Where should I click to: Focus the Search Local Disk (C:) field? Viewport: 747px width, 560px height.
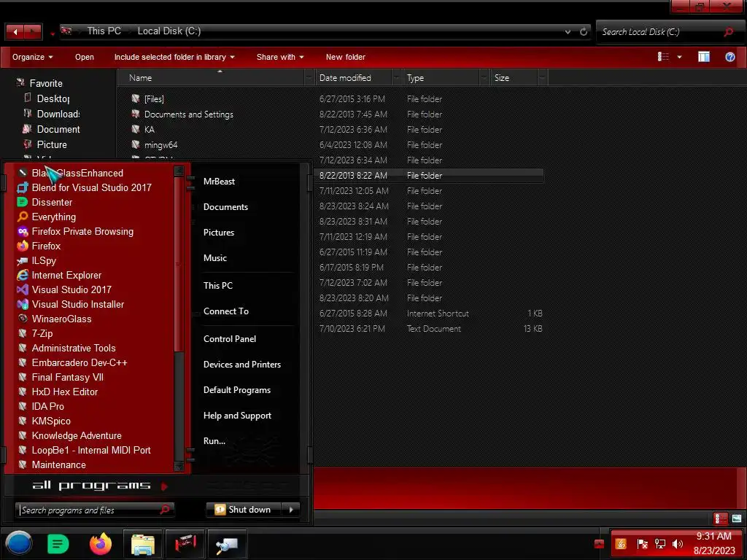coord(670,32)
